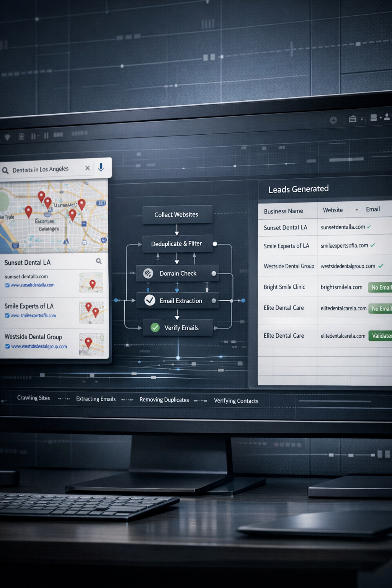
Task: Click the magnifier icon beside Sunset Dental LA
Action: pos(99,261)
